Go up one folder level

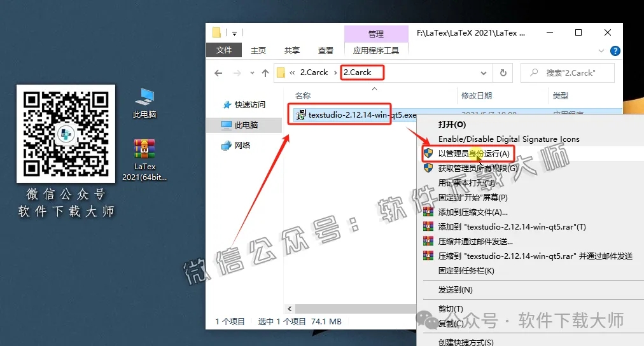tap(265, 73)
